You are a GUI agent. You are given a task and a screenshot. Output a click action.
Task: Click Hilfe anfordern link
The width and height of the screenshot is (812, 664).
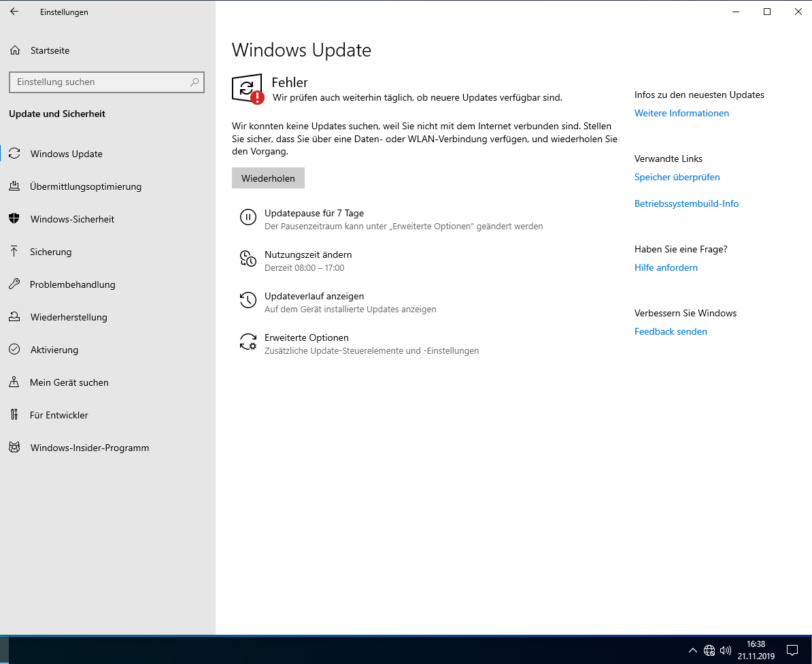click(x=666, y=267)
